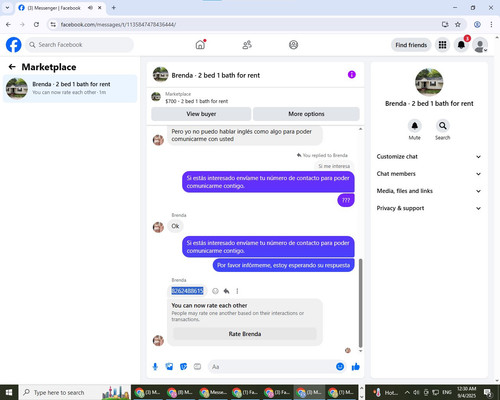
Task: Click the scroll-down arrow of chat
Action: (x=360, y=351)
